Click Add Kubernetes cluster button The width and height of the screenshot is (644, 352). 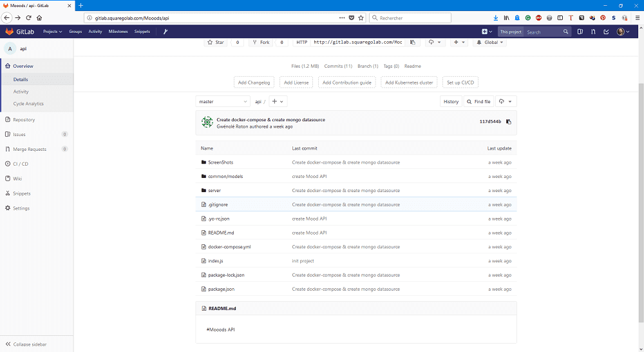[x=409, y=83]
